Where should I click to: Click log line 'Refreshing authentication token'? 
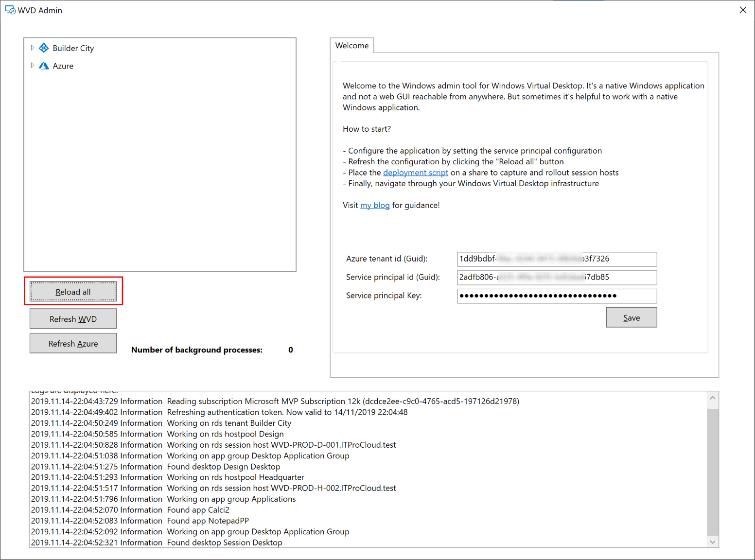[219, 412]
